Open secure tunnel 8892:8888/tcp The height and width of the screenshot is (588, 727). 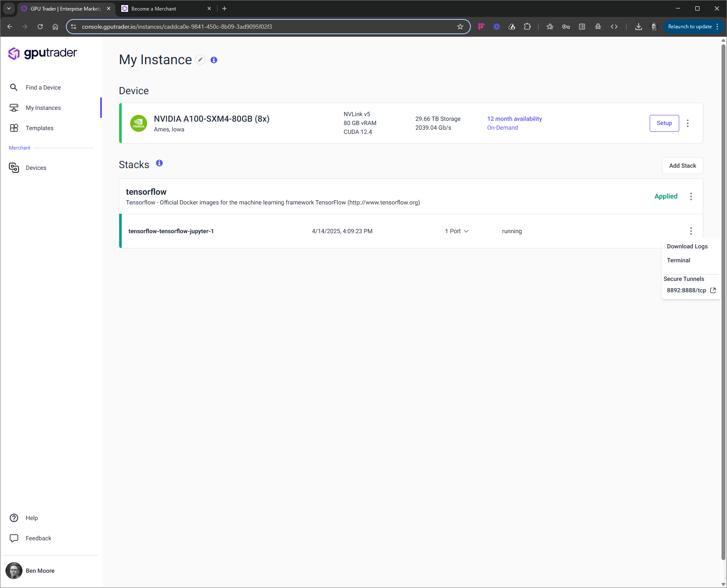686,290
